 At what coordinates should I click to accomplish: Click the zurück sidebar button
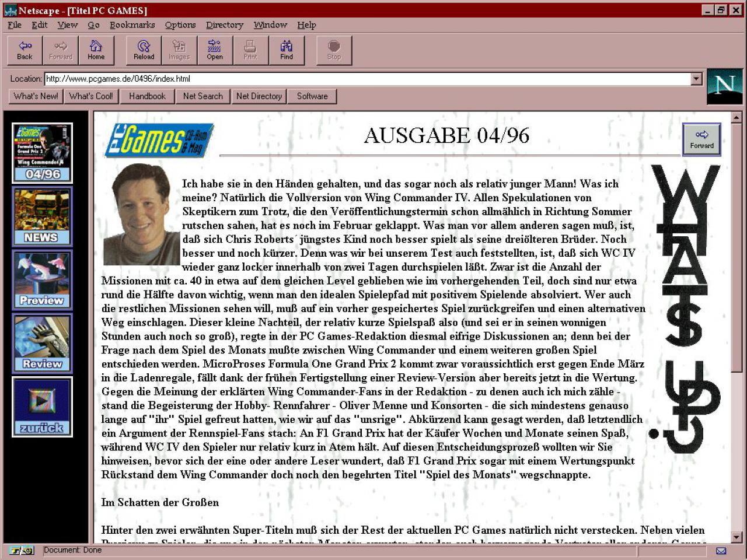tap(43, 407)
